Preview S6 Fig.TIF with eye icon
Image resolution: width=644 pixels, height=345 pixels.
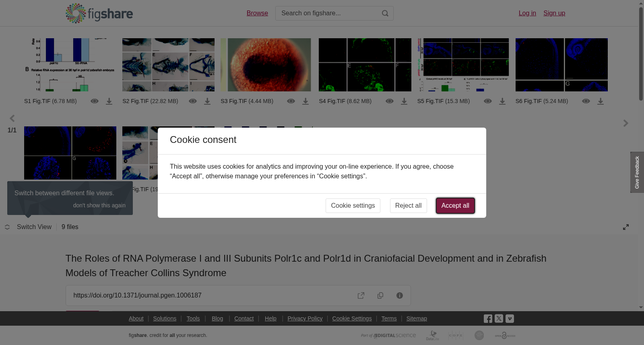(x=586, y=101)
